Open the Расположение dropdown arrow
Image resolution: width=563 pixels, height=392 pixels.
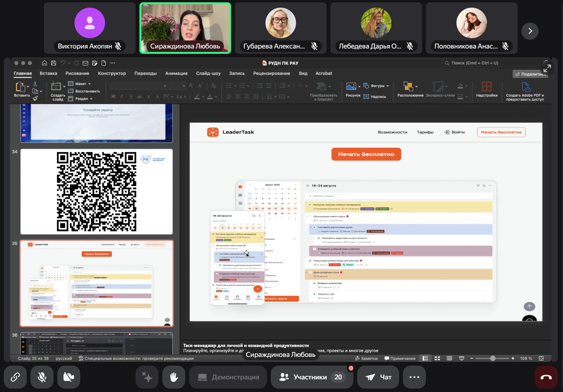pos(416,86)
